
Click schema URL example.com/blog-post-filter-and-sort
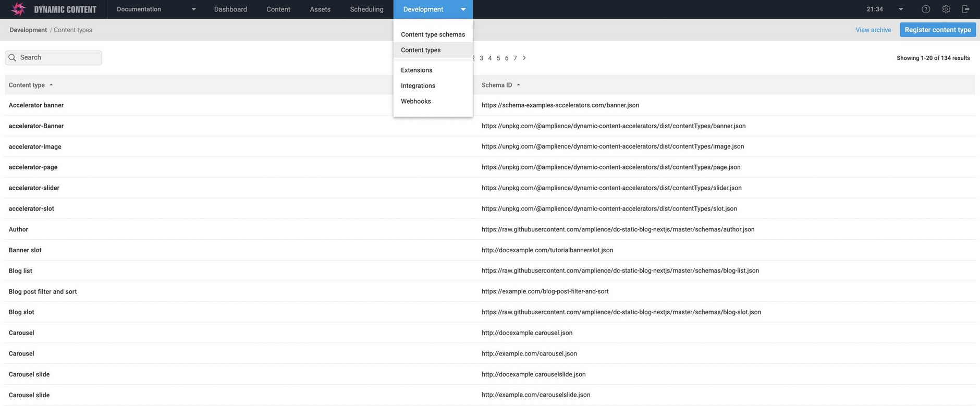545,291
